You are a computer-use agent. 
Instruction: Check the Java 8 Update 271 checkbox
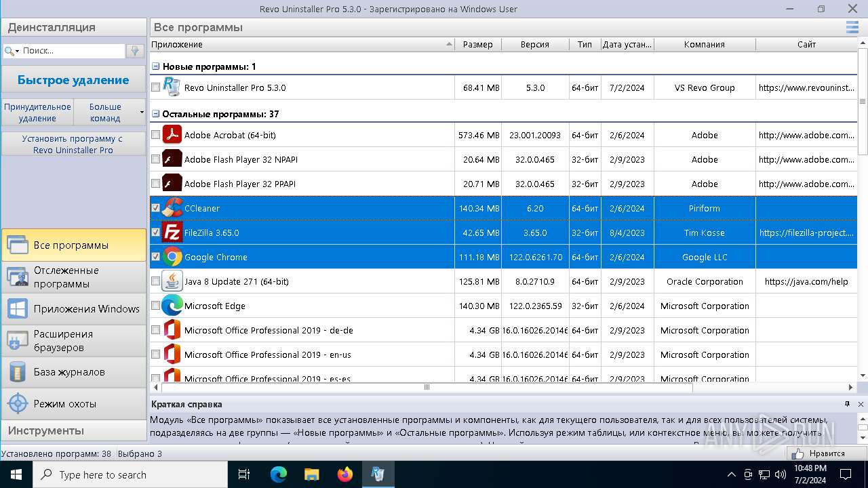coord(156,281)
